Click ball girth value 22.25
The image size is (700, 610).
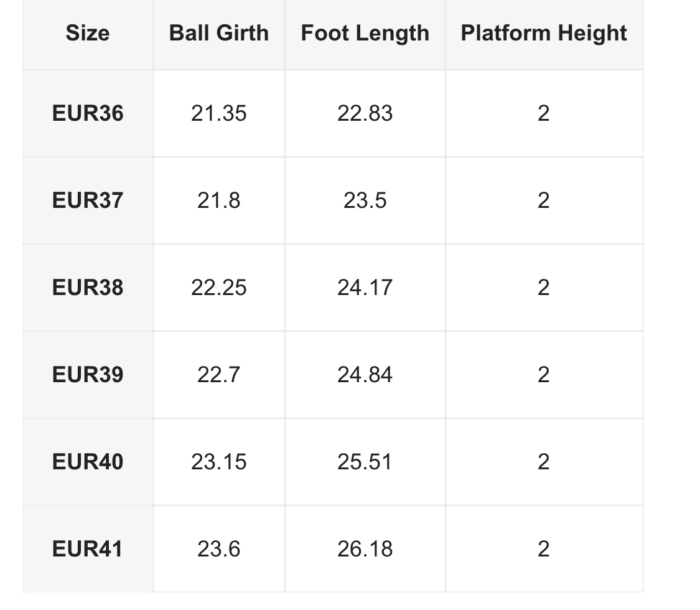click(219, 288)
